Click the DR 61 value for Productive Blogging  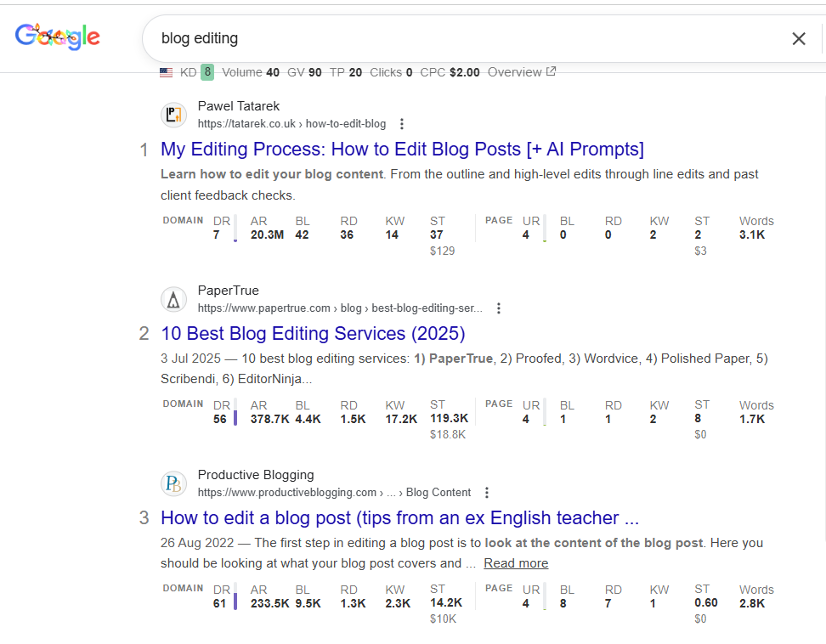pyautogui.click(x=219, y=603)
